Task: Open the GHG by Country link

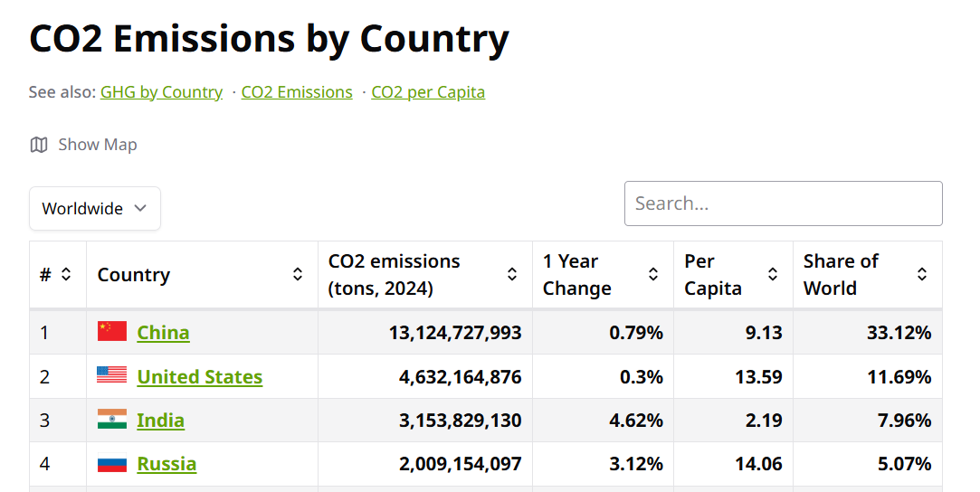Action: [x=161, y=92]
